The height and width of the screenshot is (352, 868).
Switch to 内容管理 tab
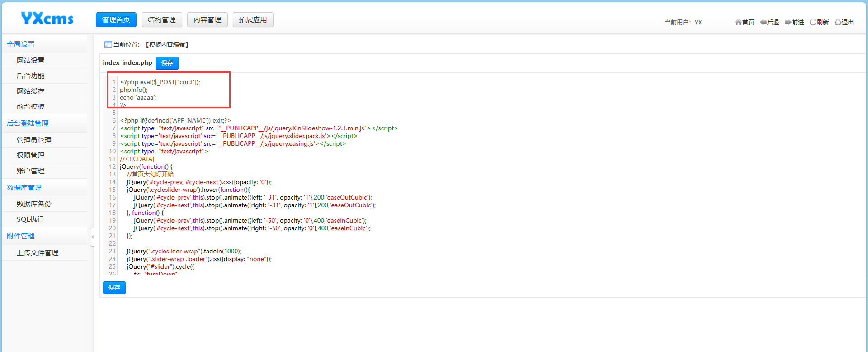click(207, 20)
